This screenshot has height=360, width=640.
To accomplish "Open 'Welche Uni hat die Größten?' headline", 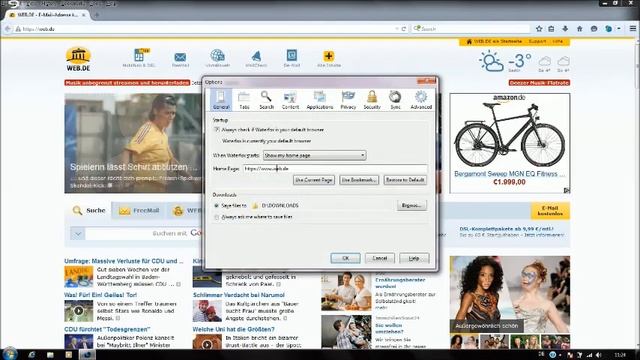I will 233,329.
